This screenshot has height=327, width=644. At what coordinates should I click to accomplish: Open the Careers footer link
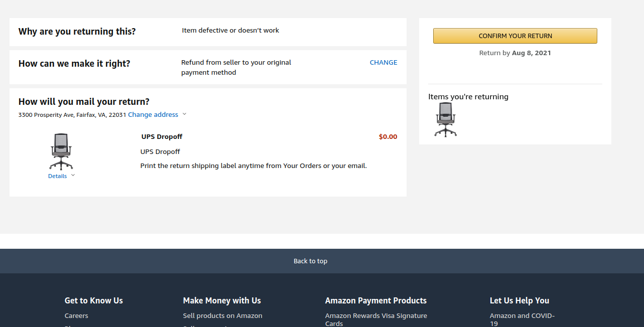point(76,316)
